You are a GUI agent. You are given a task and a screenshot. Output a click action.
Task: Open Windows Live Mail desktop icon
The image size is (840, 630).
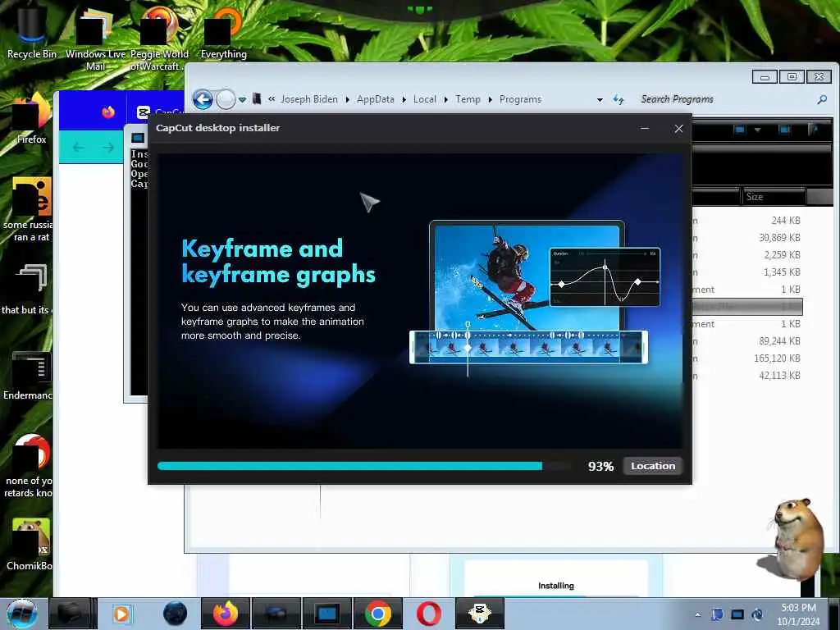click(95, 39)
